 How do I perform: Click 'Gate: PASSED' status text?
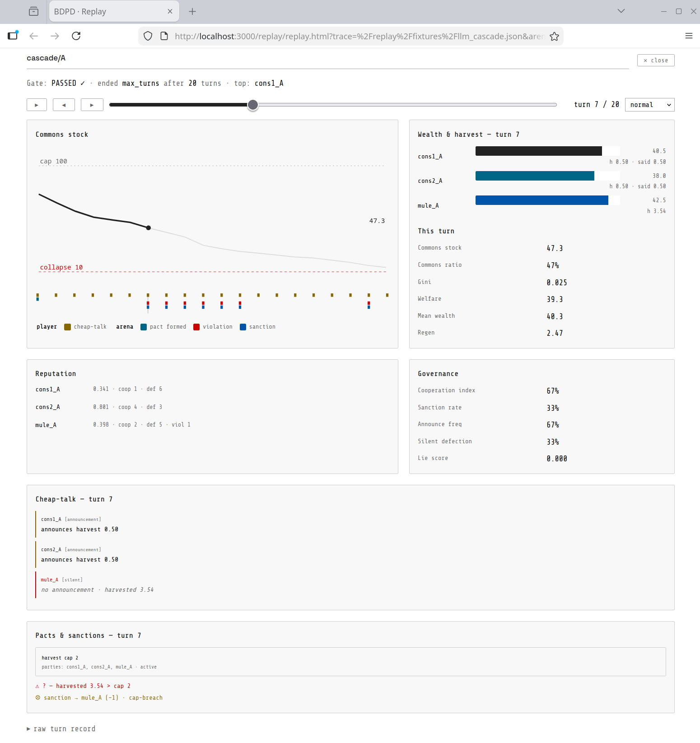(x=56, y=84)
